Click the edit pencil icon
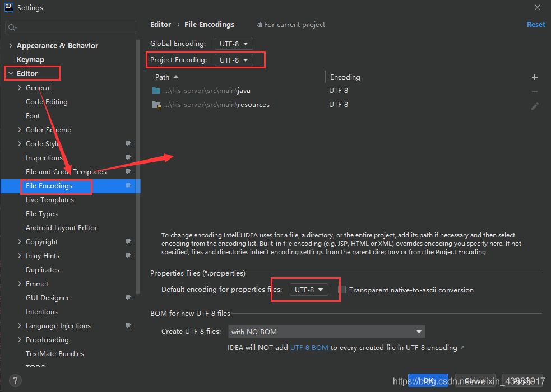 pyautogui.click(x=535, y=106)
